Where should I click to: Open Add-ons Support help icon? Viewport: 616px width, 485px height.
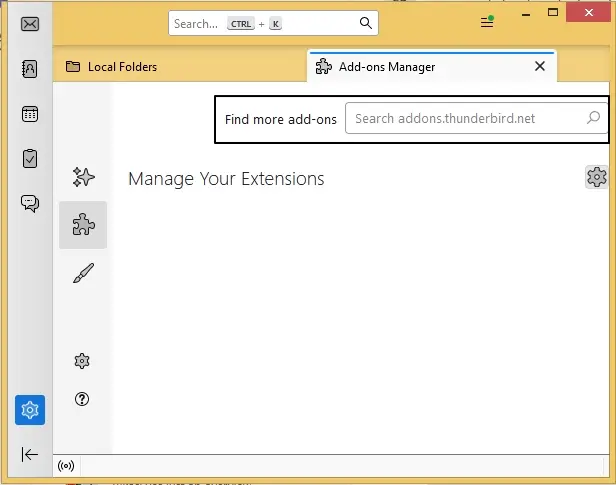(82, 399)
